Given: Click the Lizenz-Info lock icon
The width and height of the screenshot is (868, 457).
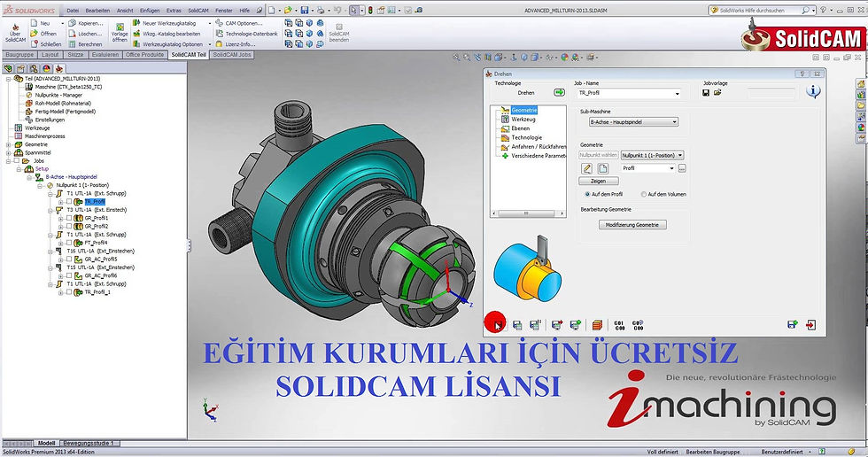Looking at the screenshot, I should 220,43.
